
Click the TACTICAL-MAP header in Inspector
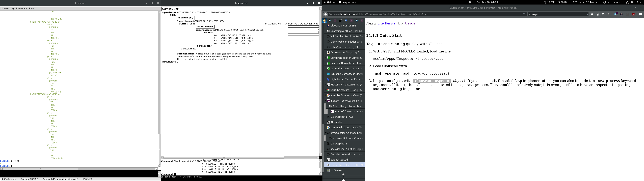click(171, 9)
